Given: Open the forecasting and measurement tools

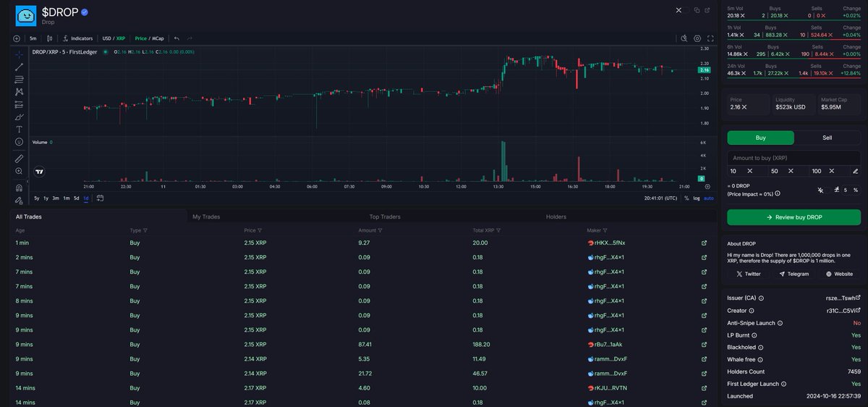Looking at the screenshot, I should click(19, 104).
